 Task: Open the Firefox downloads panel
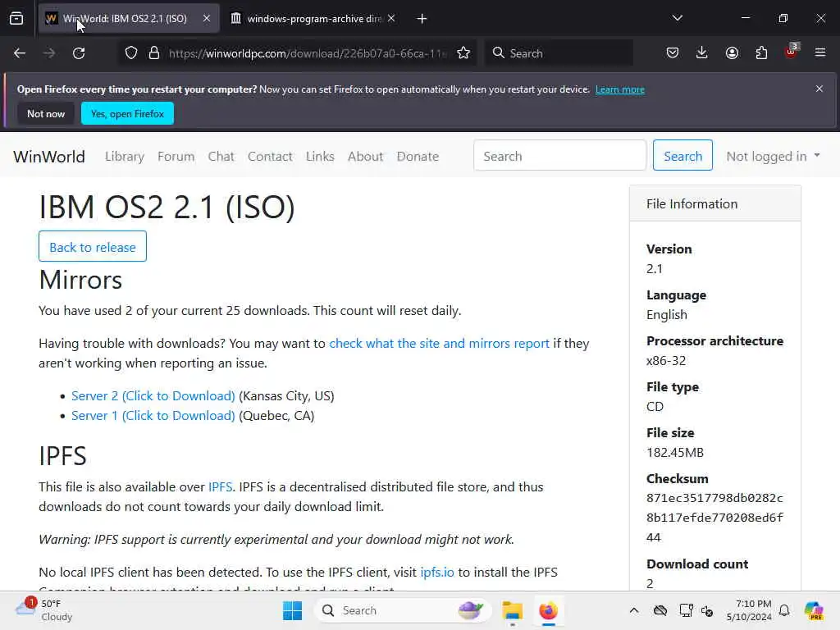coord(702,53)
